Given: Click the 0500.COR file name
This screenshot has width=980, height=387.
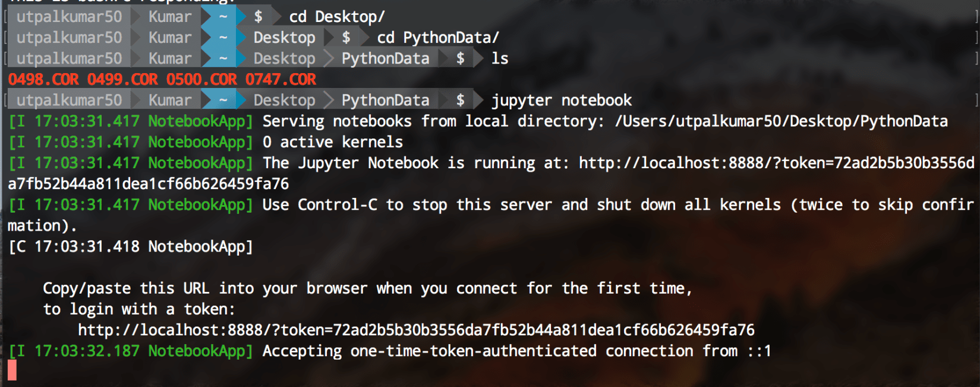Looking at the screenshot, I should (201, 80).
